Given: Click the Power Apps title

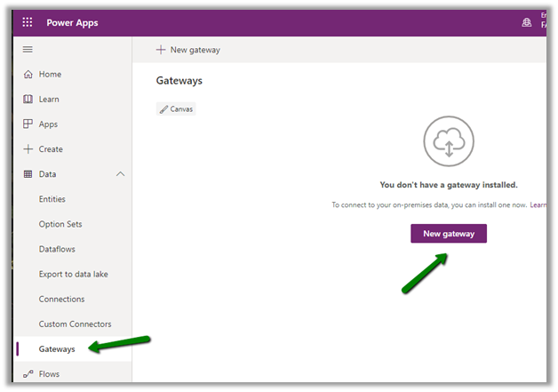Looking at the screenshot, I should pos(72,23).
